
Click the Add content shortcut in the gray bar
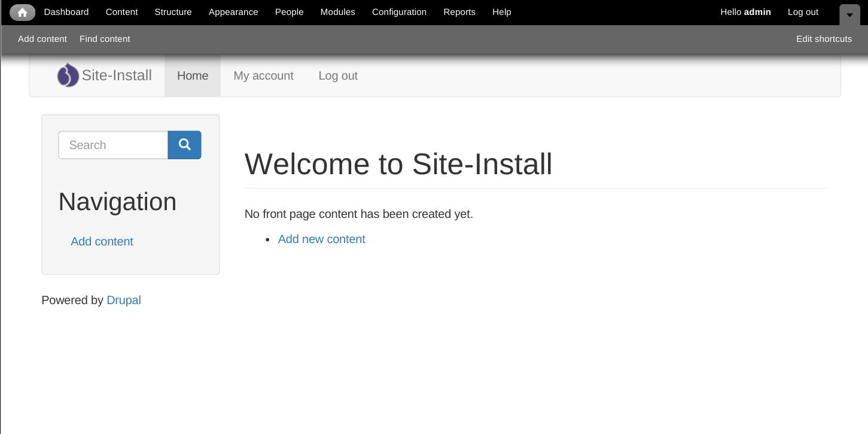42,38
